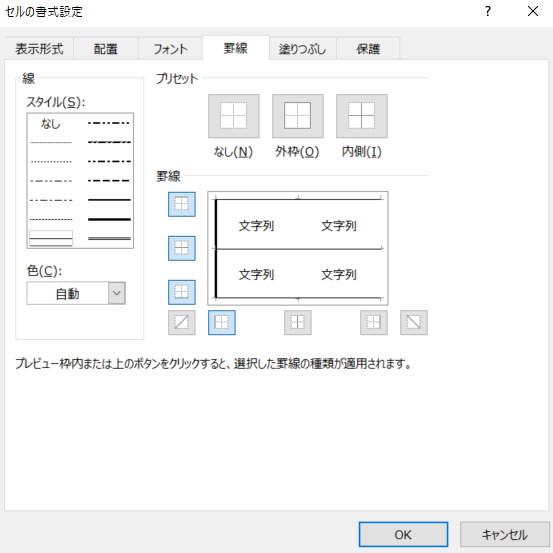
Task: Open the 色(C) color dropdown arrow
Action: [x=117, y=293]
